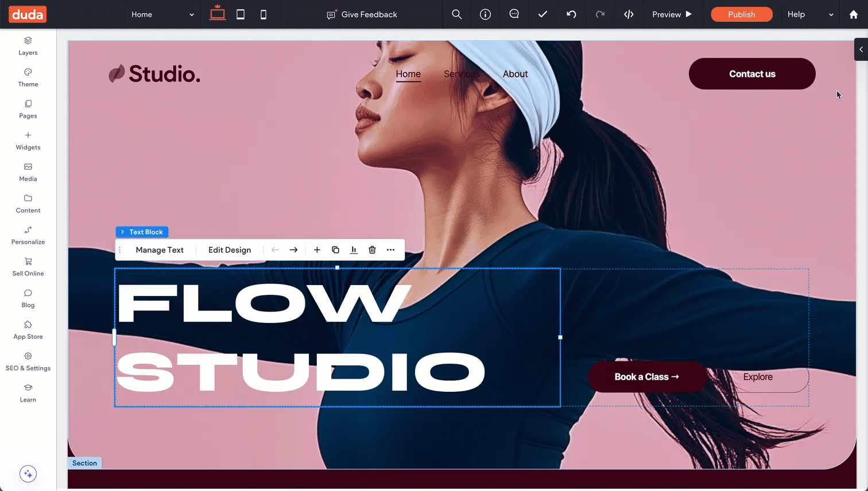Click Manage Text in the toolbar

160,250
